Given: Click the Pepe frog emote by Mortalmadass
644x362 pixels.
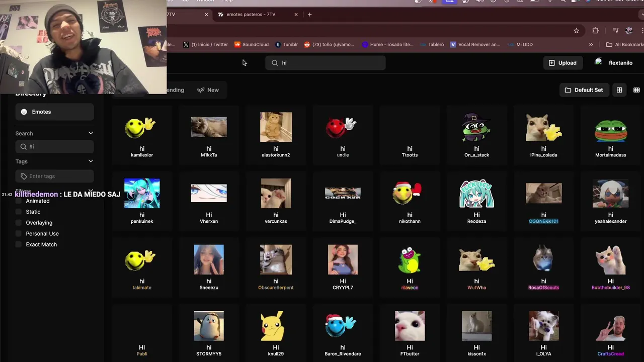Looking at the screenshot, I should point(611,130).
